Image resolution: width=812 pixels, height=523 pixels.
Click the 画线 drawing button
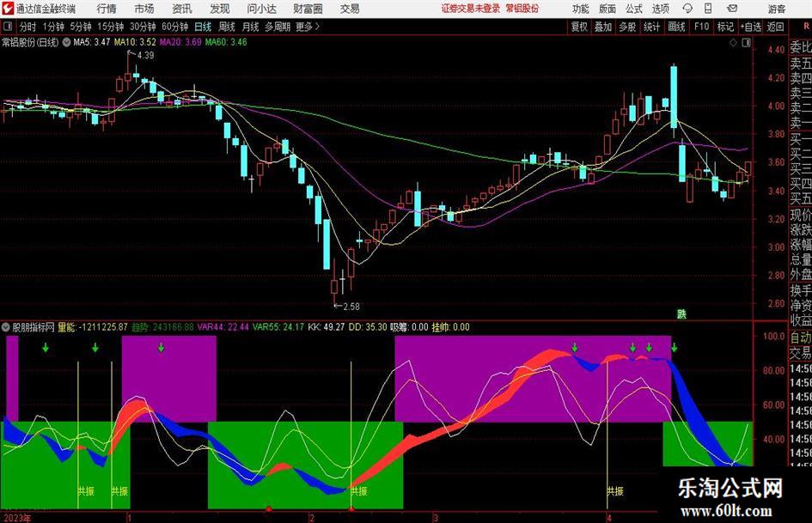pyautogui.click(x=676, y=27)
